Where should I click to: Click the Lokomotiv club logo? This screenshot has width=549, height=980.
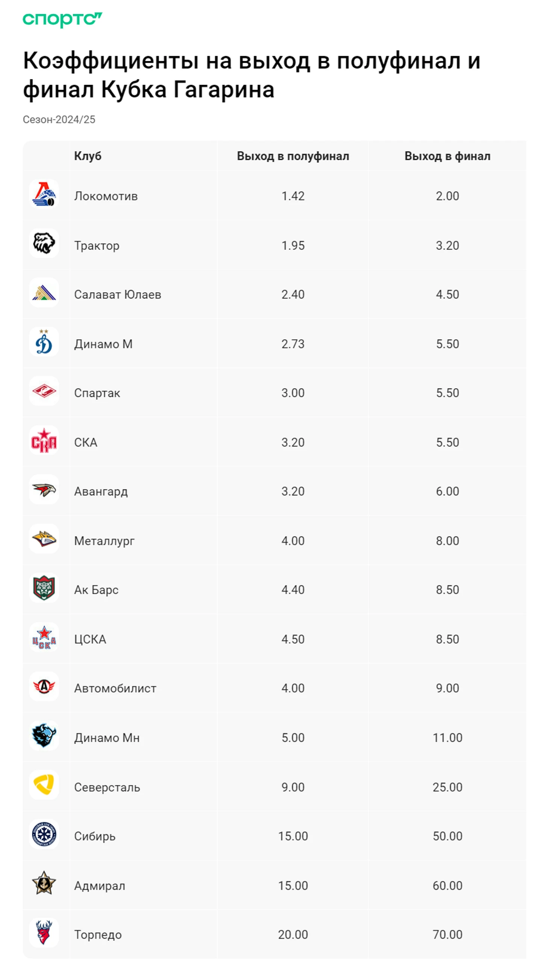click(44, 194)
